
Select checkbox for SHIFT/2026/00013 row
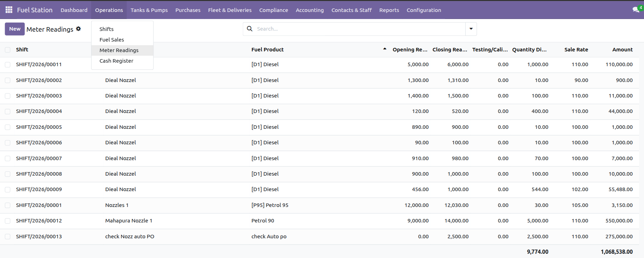7,237
